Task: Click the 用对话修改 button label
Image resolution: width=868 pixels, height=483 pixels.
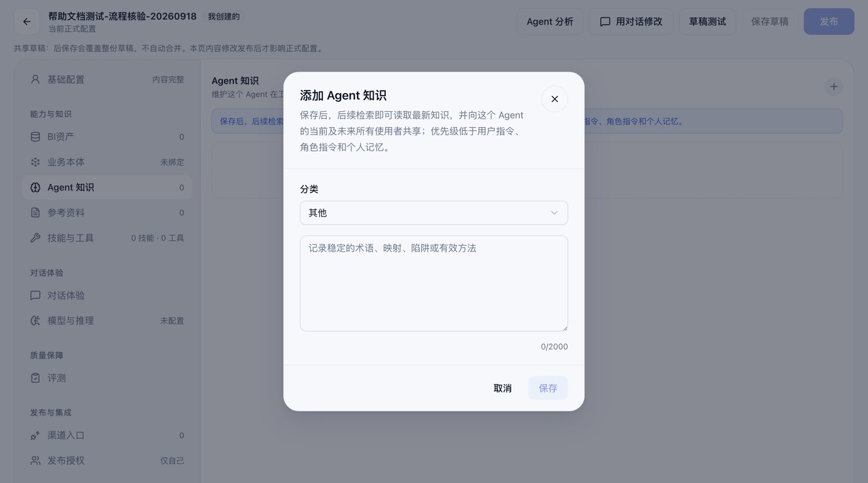Action: 639,21
